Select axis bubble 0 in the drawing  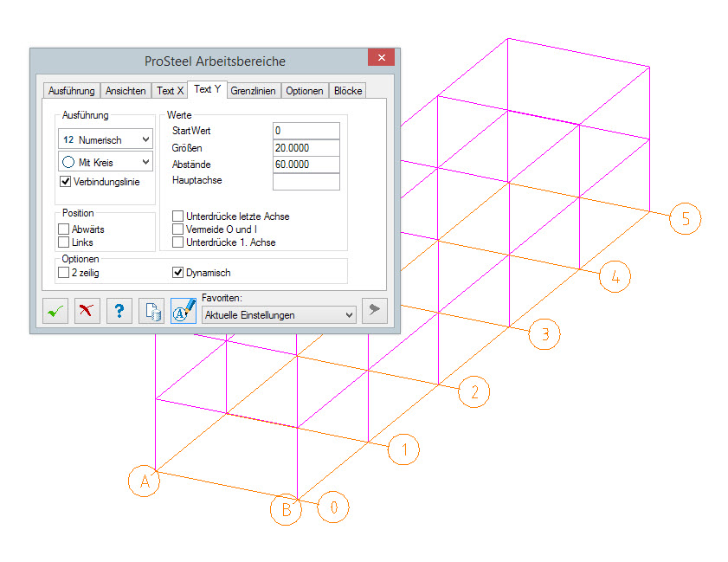click(333, 507)
